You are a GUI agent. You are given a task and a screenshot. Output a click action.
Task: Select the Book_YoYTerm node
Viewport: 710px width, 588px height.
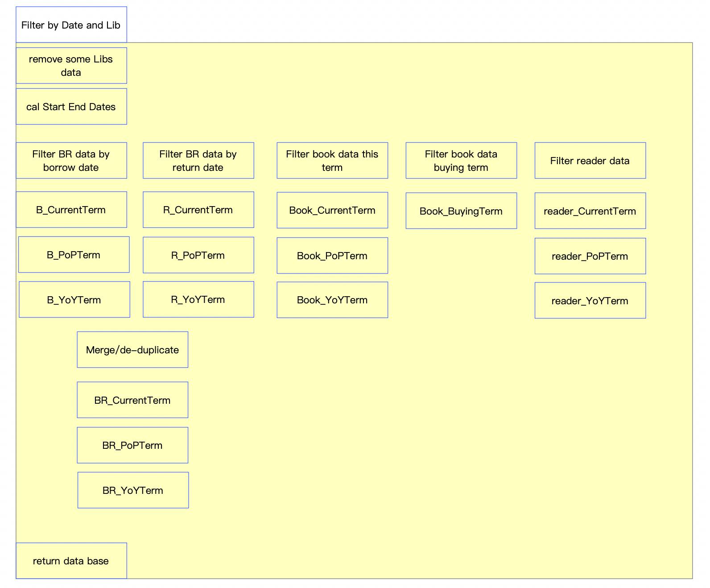point(332,300)
